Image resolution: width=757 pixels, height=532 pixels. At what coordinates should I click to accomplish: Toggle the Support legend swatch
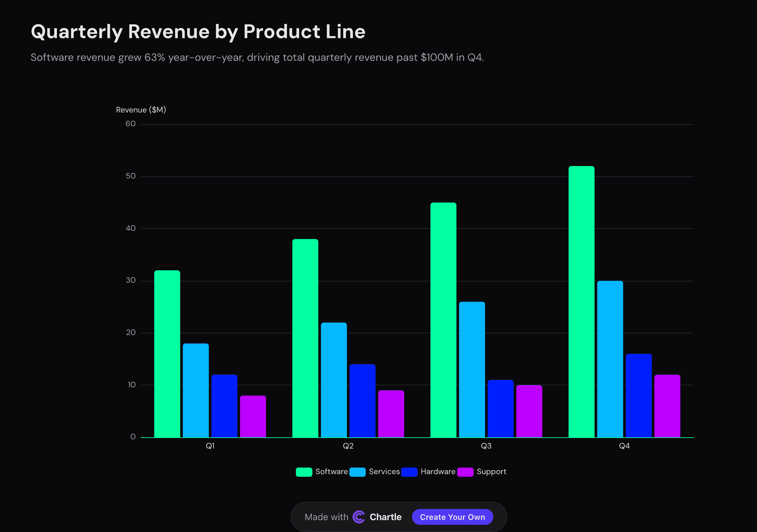coord(465,472)
